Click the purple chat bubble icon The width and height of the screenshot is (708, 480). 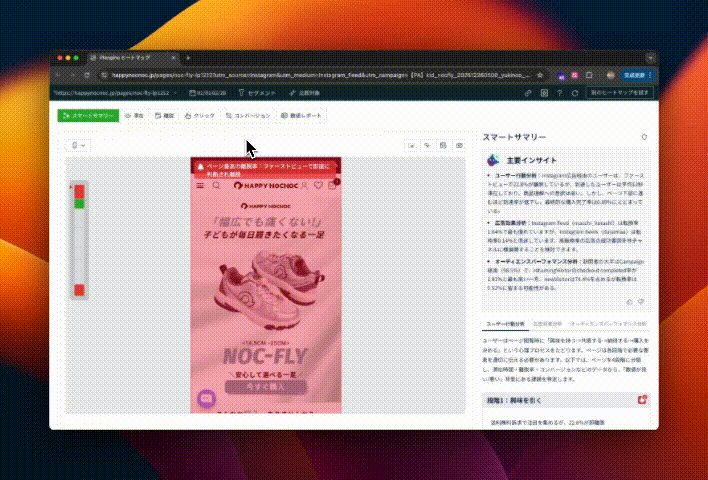(x=207, y=398)
